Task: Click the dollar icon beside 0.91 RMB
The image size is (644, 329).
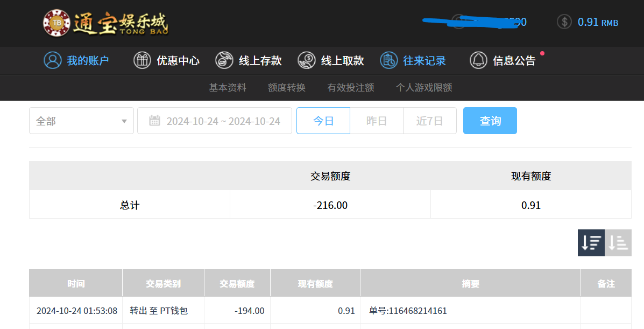Action: 564,22
